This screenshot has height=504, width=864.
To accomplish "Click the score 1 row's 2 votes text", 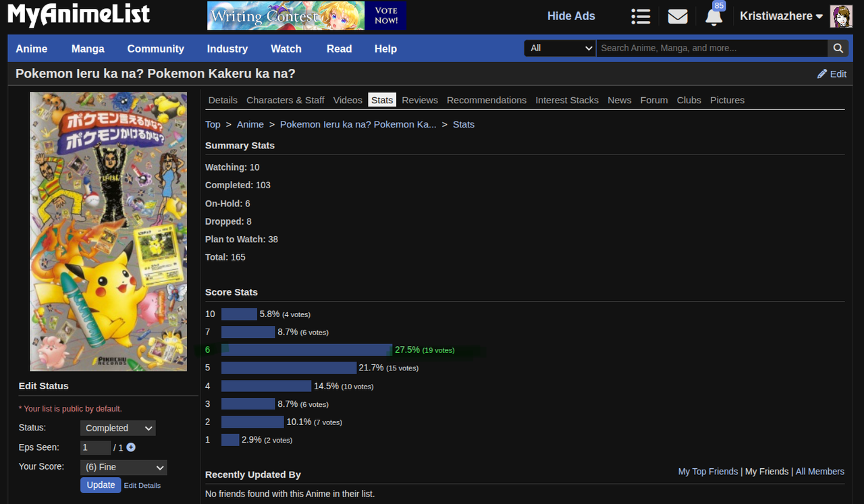I will 278,441.
